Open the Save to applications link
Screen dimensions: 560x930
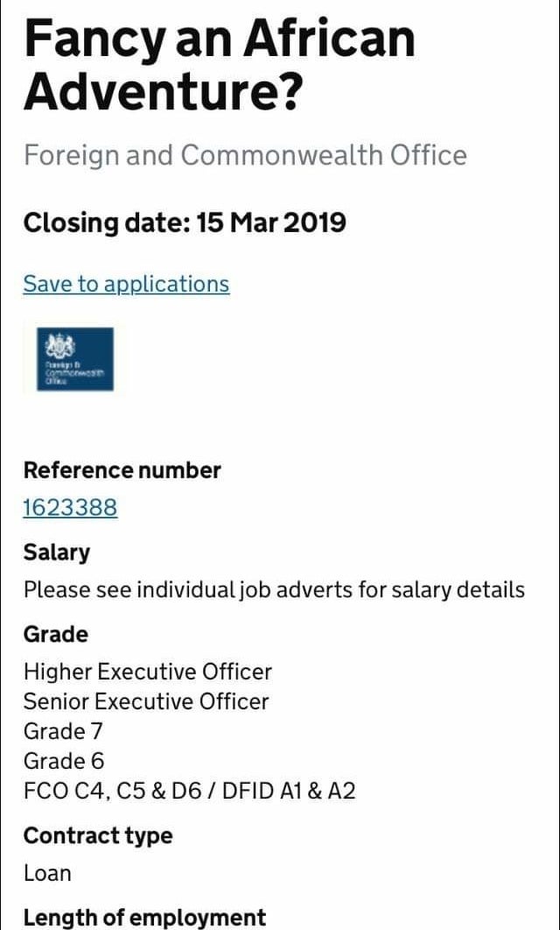[126, 284]
